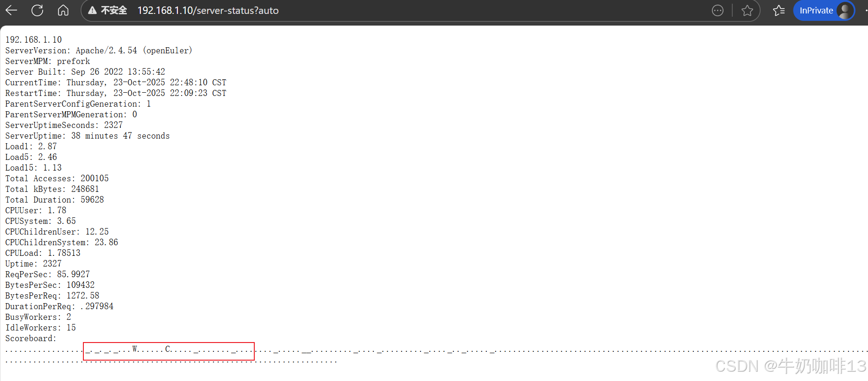Click the Scoreboard label text
This screenshot has height=381, width=868.
point(31,338)
